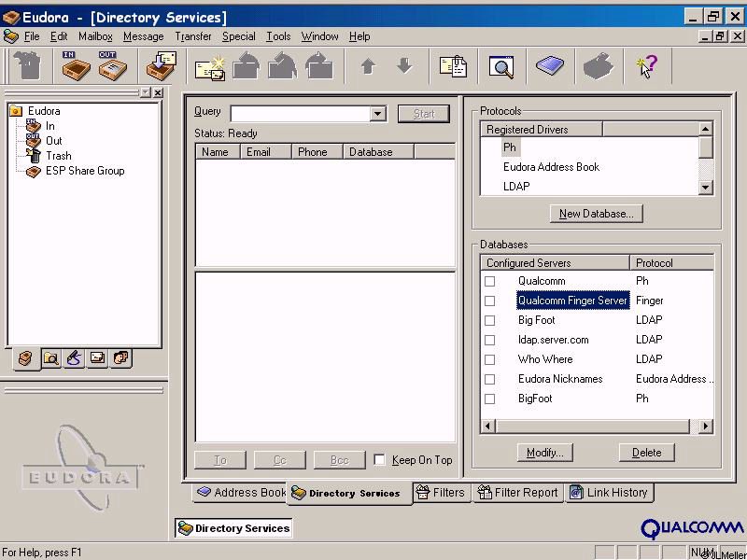The height and width of the screenshot is (560, 747).
Task: Click the Next Message down arrow
Action: click(404, 65)
